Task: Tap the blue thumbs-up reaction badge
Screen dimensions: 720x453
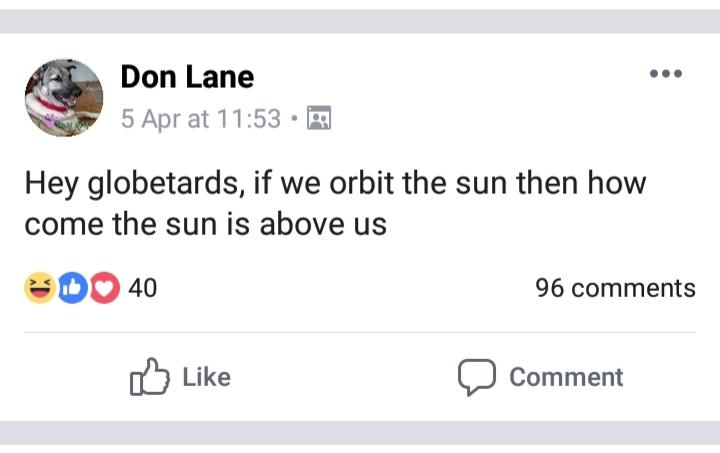Action: tap(72, 288)
